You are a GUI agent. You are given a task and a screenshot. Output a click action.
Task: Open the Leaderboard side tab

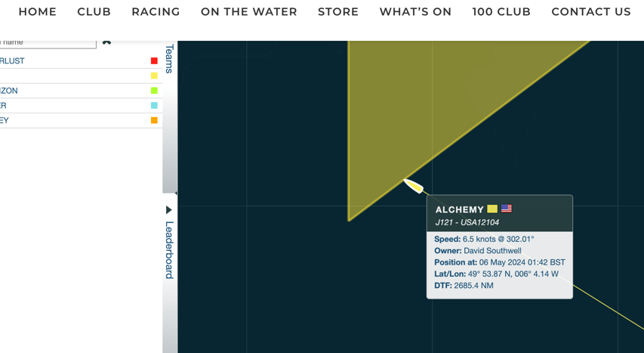pyautogui.click(x=169, y=249)
